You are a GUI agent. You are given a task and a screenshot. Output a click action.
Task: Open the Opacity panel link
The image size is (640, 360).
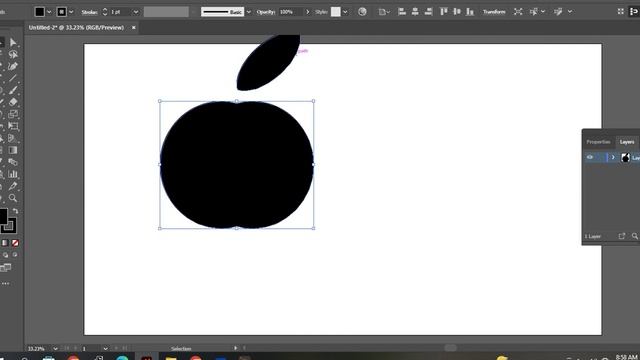(x=266, y=12)
